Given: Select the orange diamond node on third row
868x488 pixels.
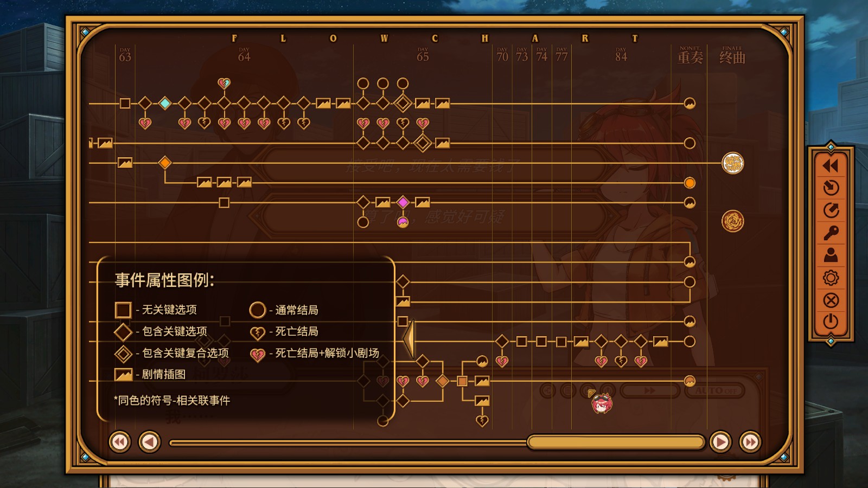Looking at the screenshot, I should click(x=165, y=163).
